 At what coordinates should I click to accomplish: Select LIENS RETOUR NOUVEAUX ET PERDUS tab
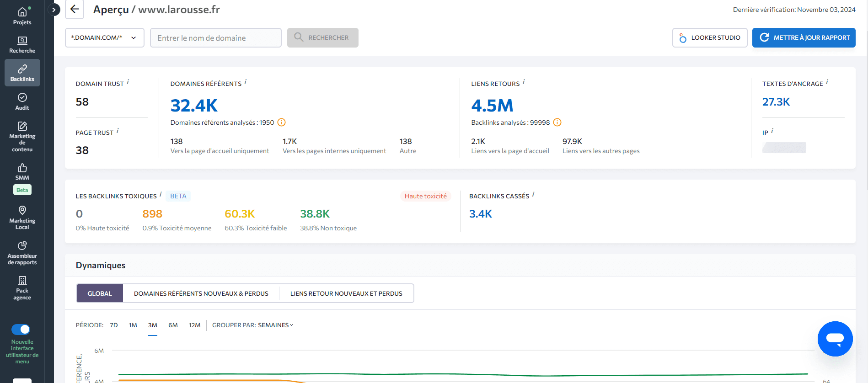(x=346, y=293)
